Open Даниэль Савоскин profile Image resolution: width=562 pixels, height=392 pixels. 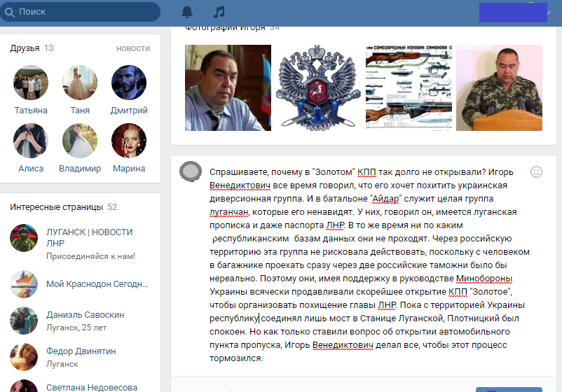[x=85, y=315]
